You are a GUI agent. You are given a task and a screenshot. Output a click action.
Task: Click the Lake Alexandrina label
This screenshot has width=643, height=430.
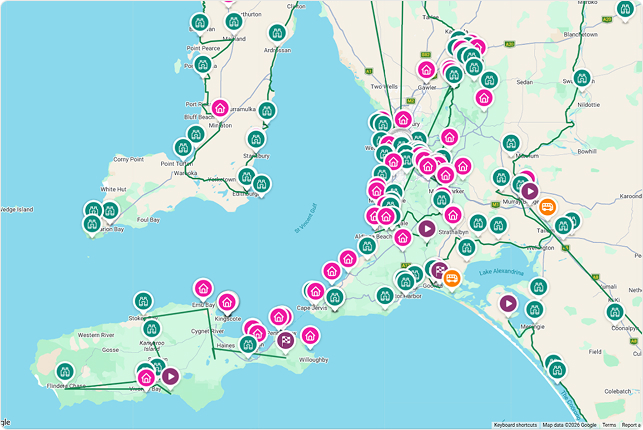(502, 271)
